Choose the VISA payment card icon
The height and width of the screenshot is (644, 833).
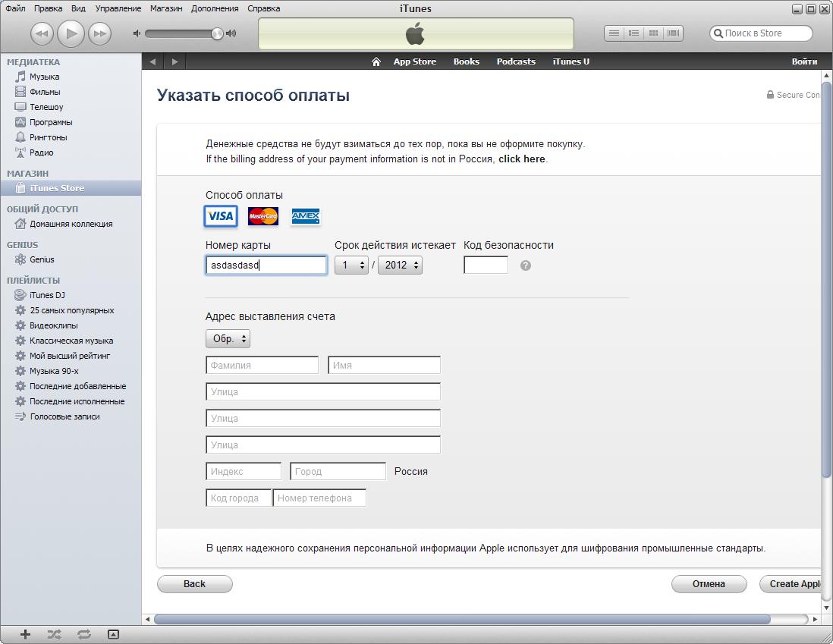(221, 216)
